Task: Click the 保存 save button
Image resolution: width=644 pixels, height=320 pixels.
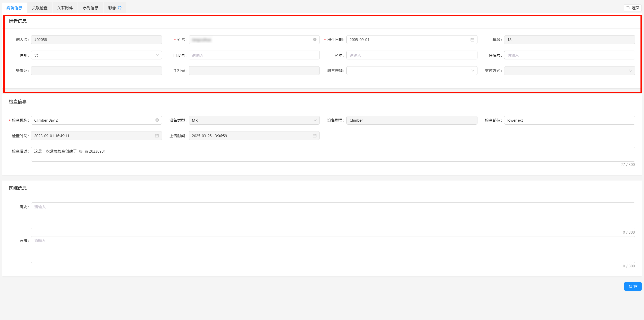Action: (633, 287)
